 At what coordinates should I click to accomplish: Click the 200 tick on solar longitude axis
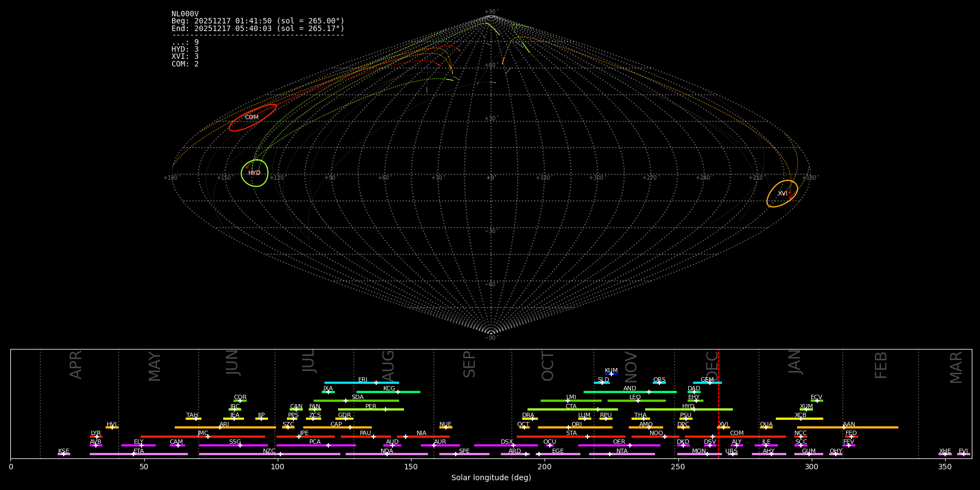[544, 467]
